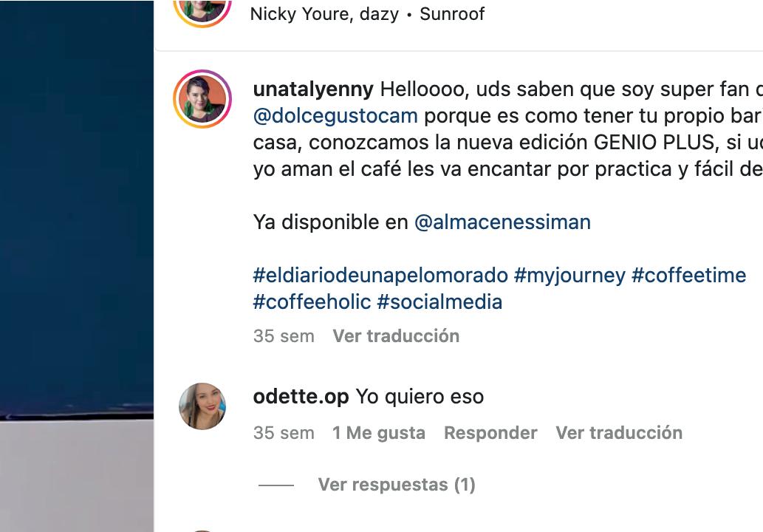Open the @almacenessiman mention
This screenshot has width=763, height=532.
pyautogui.click(x=502, y=222)
